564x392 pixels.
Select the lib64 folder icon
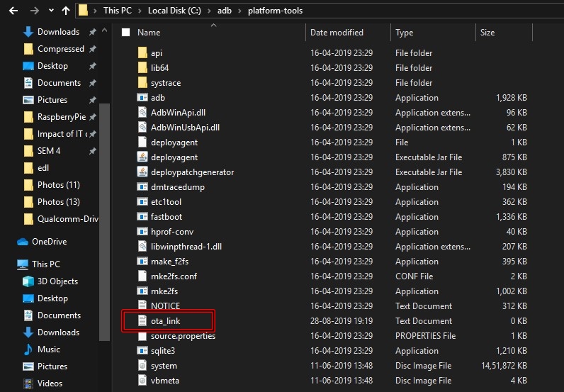(x=143, y=67)
